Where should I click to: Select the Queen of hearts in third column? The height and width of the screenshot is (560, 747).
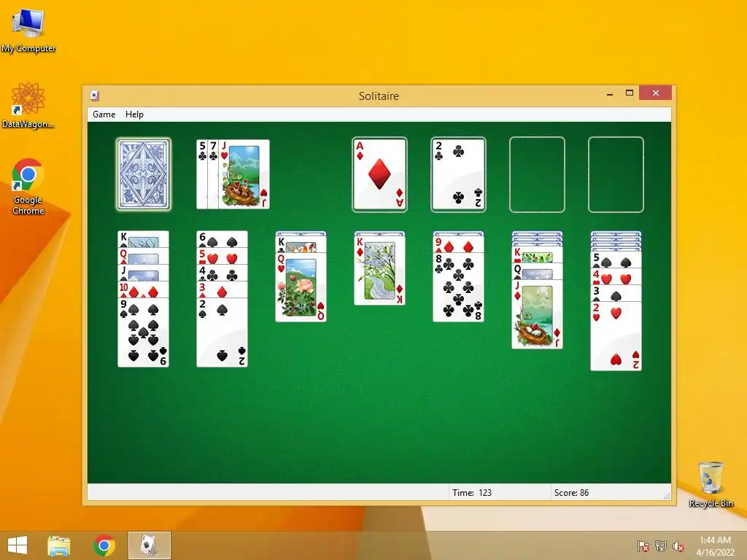[x=301, y=287]
